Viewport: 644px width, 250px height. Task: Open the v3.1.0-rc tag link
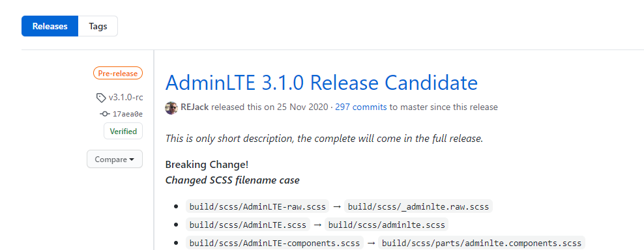pyautogui.click(x=126, y=98)
